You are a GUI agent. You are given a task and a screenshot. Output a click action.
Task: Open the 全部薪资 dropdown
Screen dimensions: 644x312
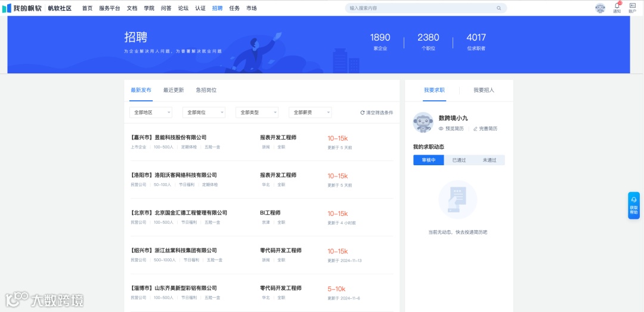[x=310, y=112]
